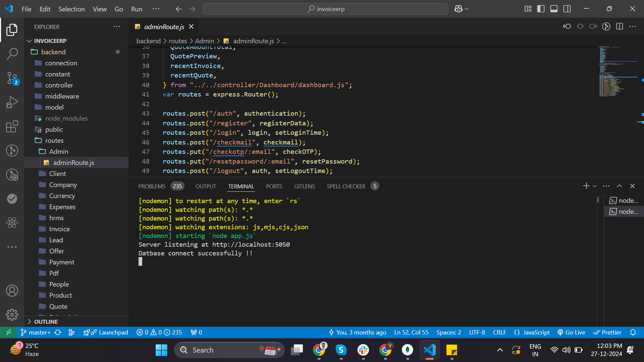644x362 pixels.
Task: Open new terminal launch profile dropdown
Action: point(595,186)
